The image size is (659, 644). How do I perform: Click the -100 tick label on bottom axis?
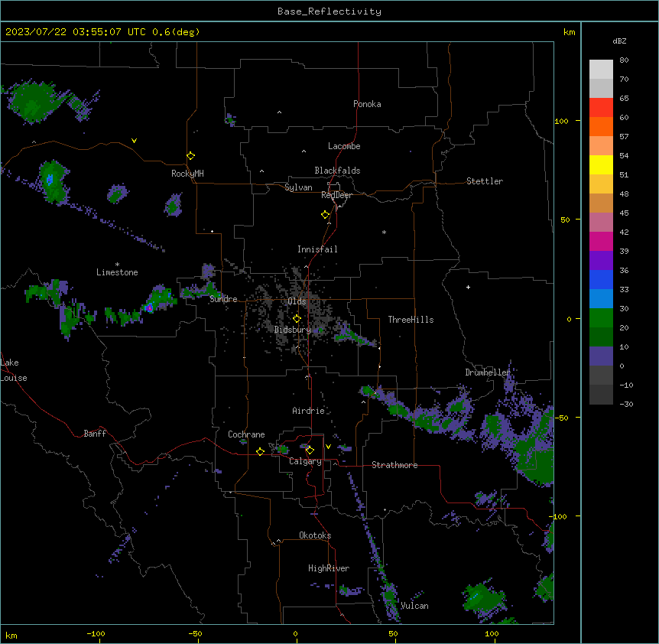pos(96,633)
